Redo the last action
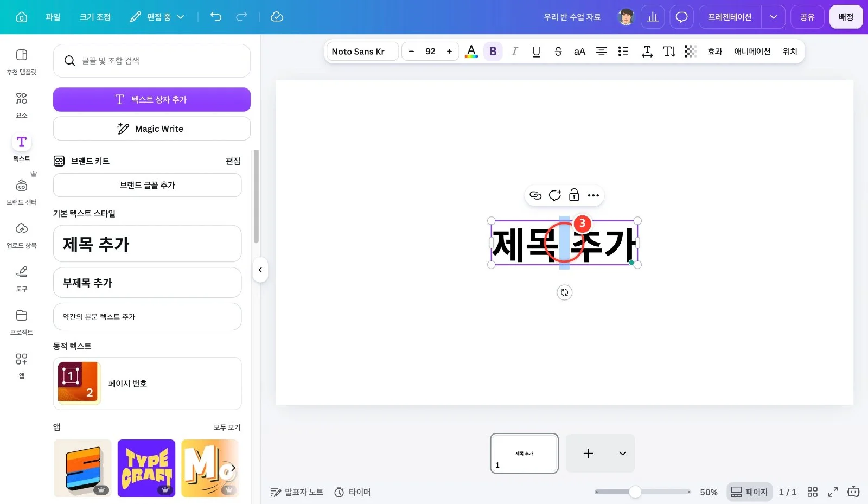The image size is (868, 504). pos(241,17)
